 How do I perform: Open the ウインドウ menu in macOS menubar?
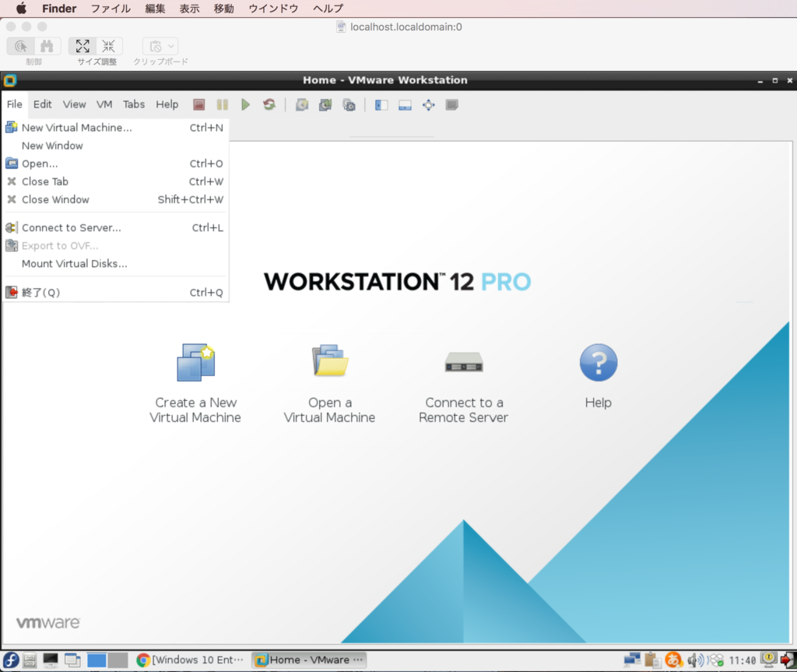click(273, 8)
